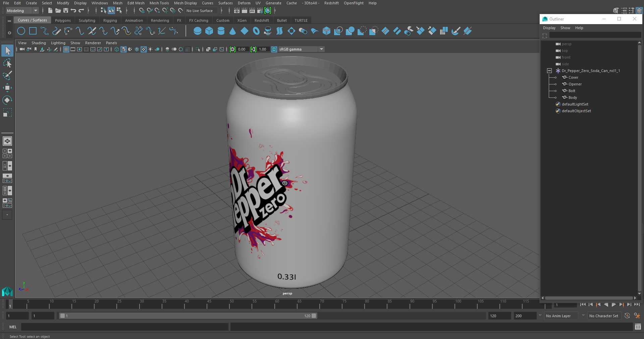Image resolution: width=644 pixels, height=339 pixels.
Task: Click the Outliner vertical scrollbar
Action: [x=639, y=167]
